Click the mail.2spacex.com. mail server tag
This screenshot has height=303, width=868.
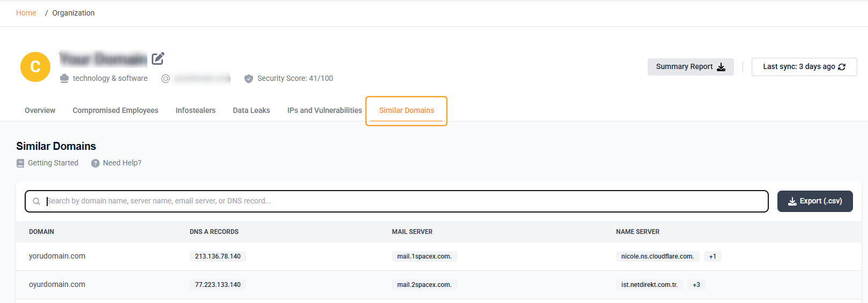[x=424, y=285]
